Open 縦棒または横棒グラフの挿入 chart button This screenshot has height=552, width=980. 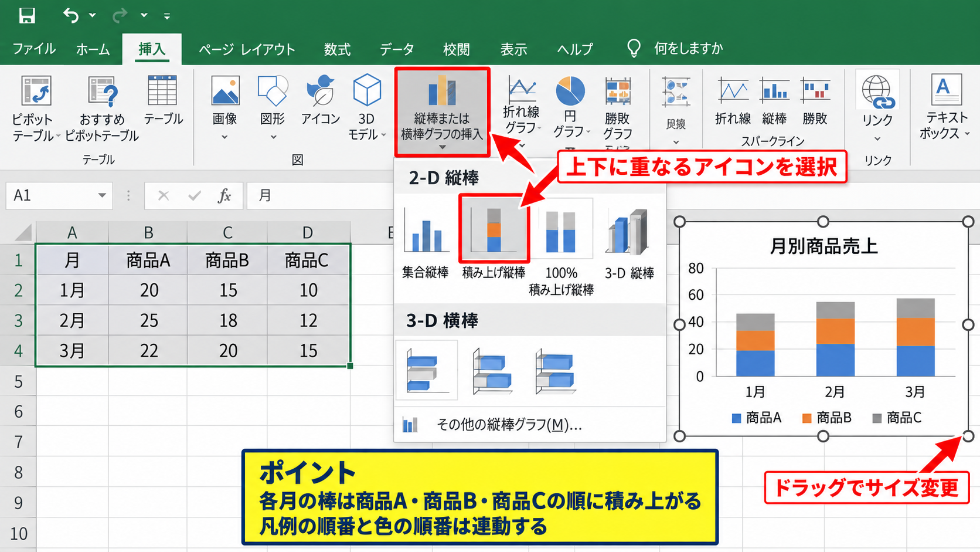(442, 111)
